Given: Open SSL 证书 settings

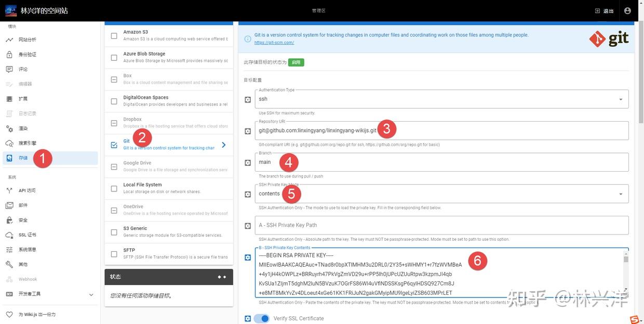Looking at the screenshot, I should pos(50,235).
